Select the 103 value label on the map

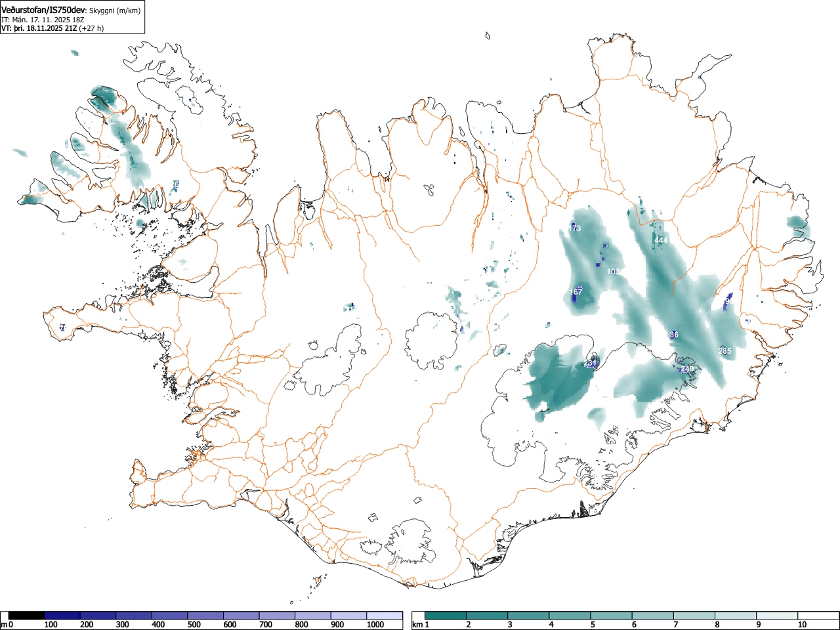point(614,272)
